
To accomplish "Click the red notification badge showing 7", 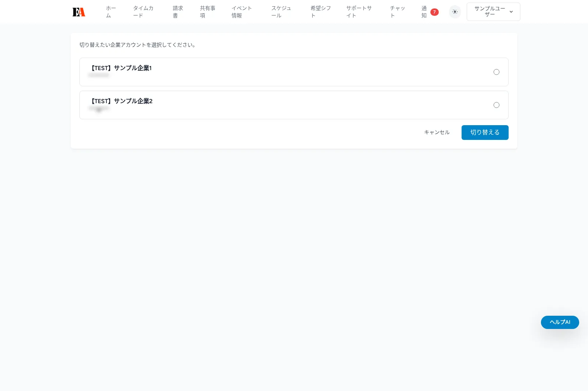I will [x=434, y=12].
